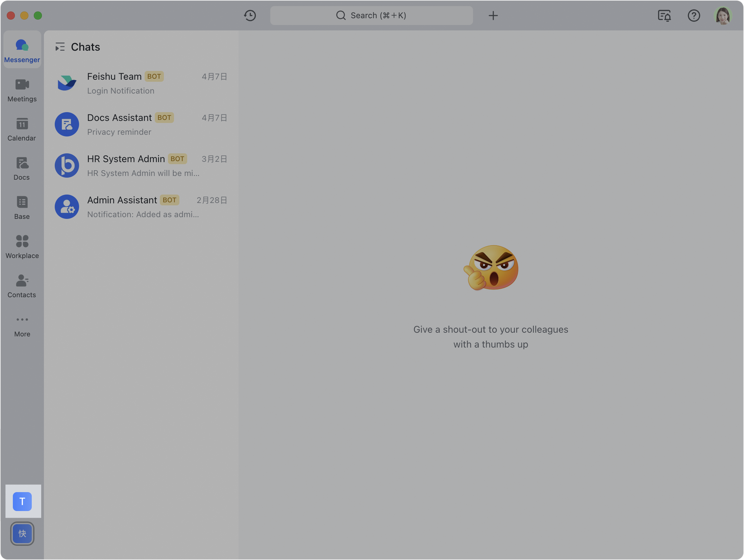This screenshot has width=744, height=560.
Task: Click the Docs Assistant avatar
Action: pos(67,124)
